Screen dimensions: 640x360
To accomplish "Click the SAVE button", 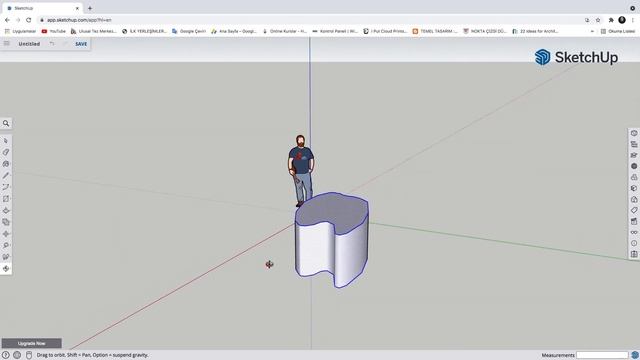I will coord(81,44).
